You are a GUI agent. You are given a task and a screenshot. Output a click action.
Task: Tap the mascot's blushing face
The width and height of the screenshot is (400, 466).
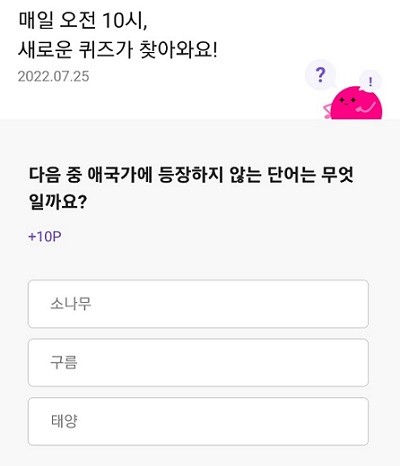pyautogui.click(x=347, y=101)
